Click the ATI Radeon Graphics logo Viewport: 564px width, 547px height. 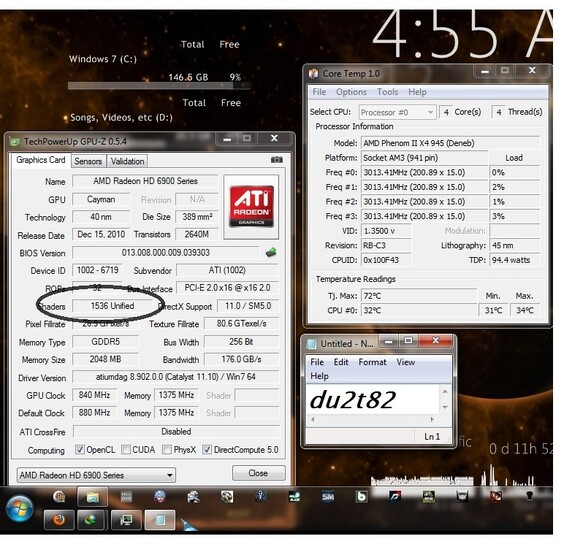251,206
